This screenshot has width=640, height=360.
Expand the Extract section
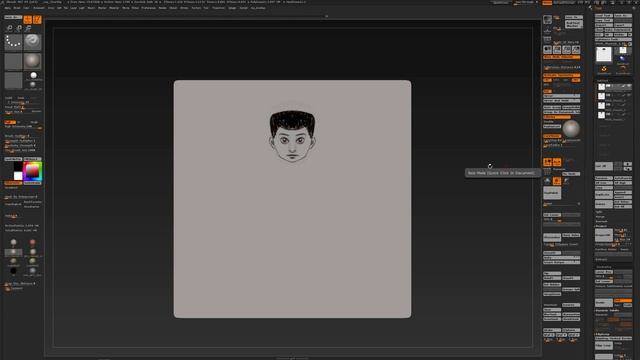(x=601, y=260)
